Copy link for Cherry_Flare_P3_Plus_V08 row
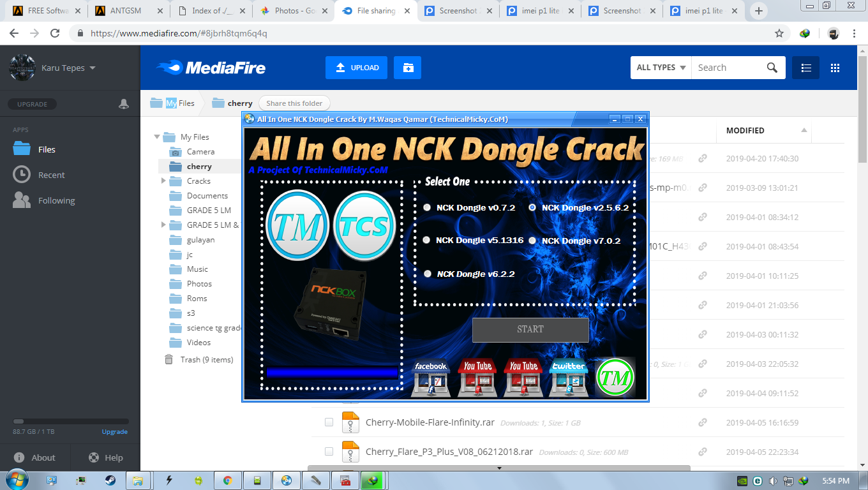The width and height of the screenshot is (868, 490). pos(703,452)
